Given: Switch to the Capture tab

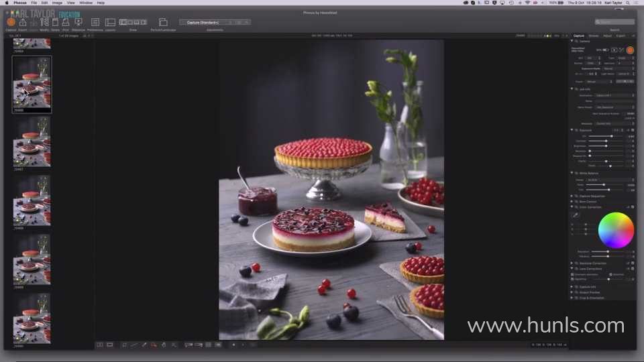Looking at the screenshot, I should (579, 36).
